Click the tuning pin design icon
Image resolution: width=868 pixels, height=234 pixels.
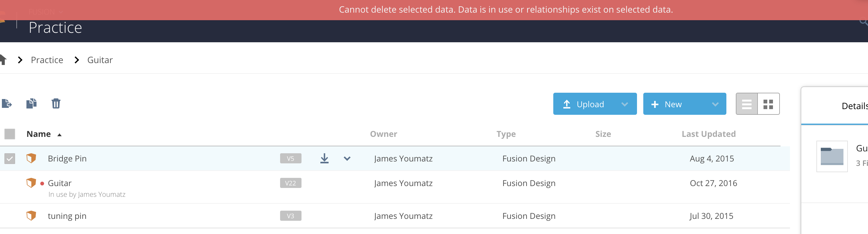[31, 215]
